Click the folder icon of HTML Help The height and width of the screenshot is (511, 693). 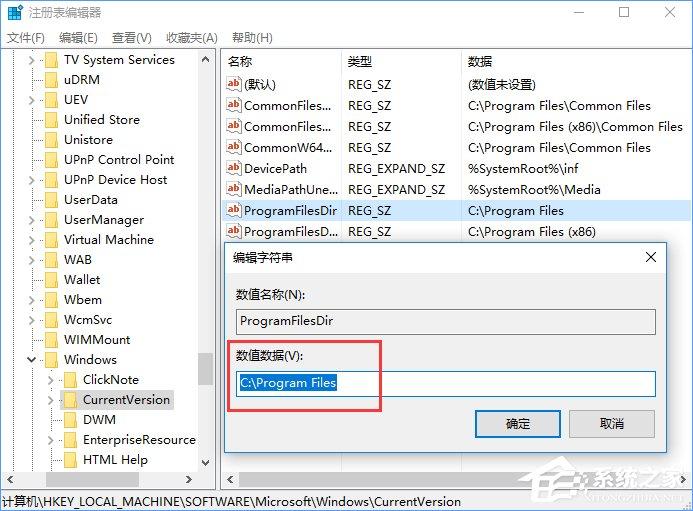(x=70, y=460)
